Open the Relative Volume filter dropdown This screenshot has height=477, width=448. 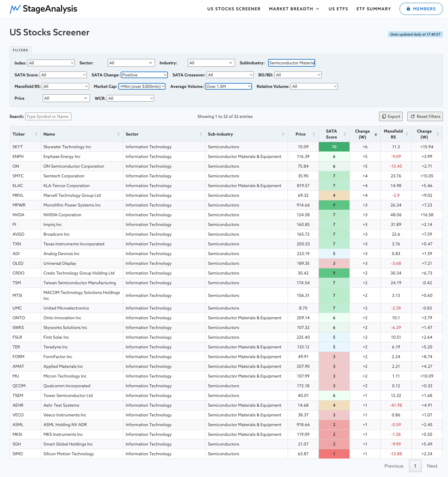point(314,86)
